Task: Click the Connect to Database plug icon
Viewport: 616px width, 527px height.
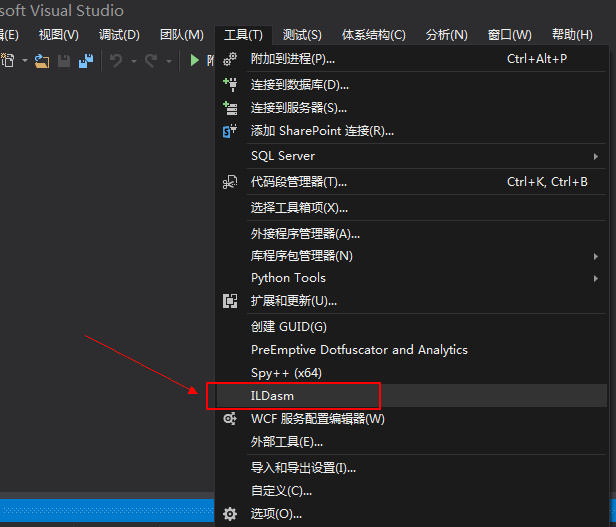Action: pyautogui.click(x=230, y=84)
